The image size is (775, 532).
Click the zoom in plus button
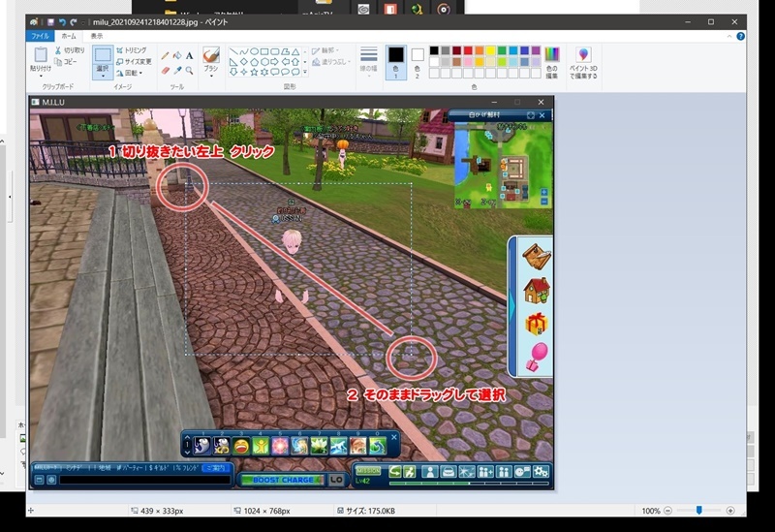[730, 511]
